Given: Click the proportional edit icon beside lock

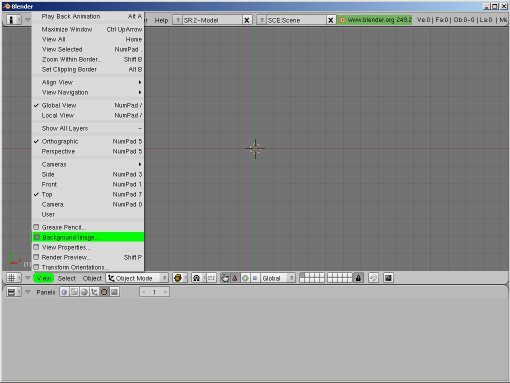Looking at the screenshot, I should 373,278.
